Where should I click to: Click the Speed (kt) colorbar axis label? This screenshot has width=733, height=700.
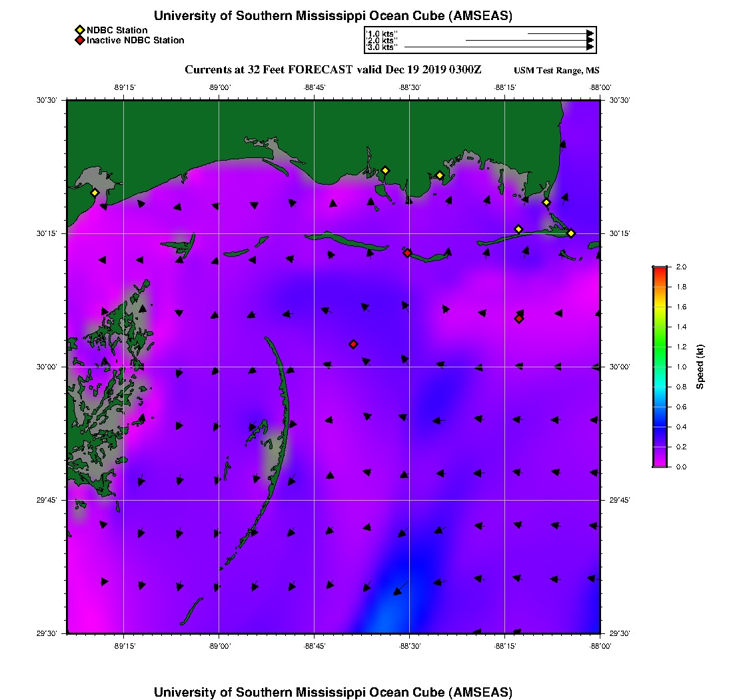(x=700, y=367)
